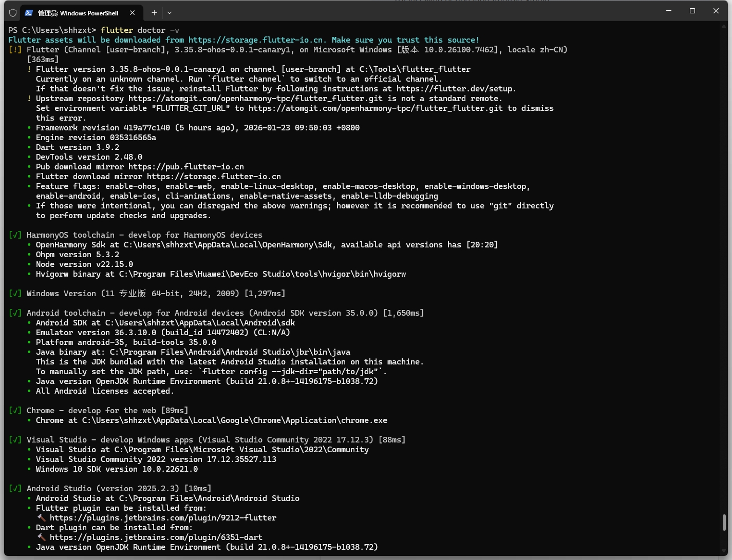Open the Flutter download mirror URL
732x560 pixels.
[x=214, y=177]
